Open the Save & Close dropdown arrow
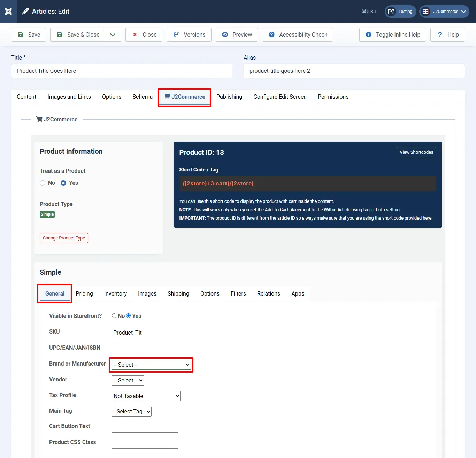 tap(113, 35)
